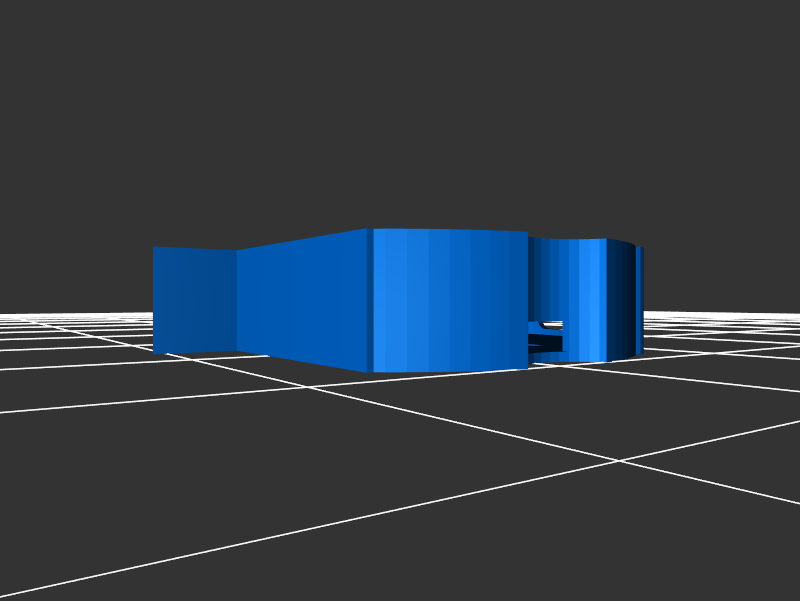Click the narrow rightmost edge of the model
The height and width of the screenshot is (601, 800).
pos(639,300)
